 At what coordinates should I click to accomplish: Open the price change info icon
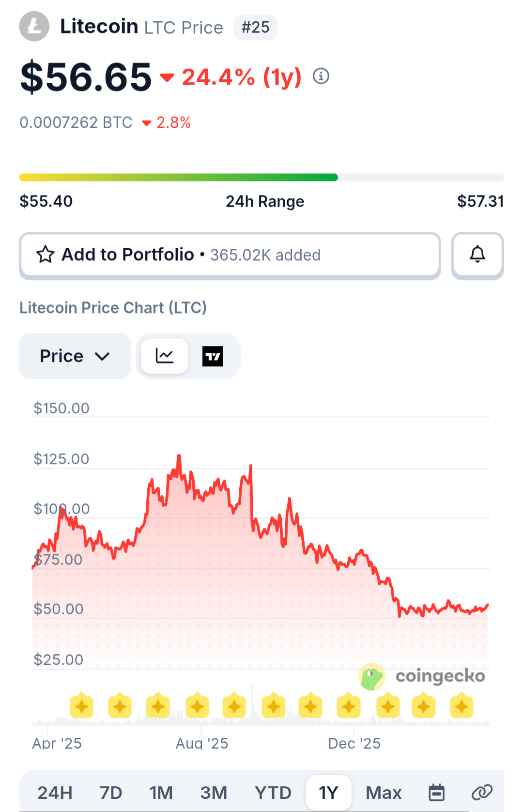(x=321, y=76)
